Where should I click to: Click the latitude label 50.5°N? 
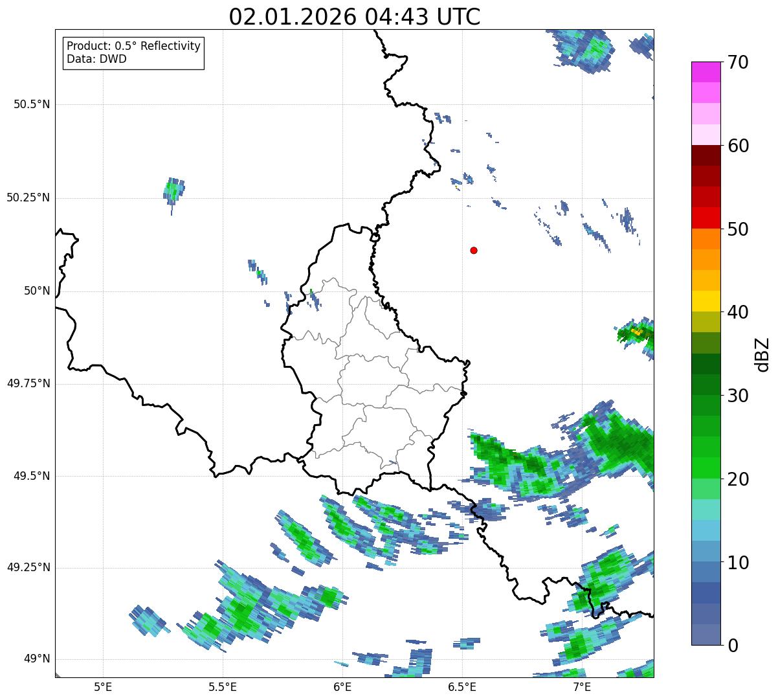(x=32, y=104)
